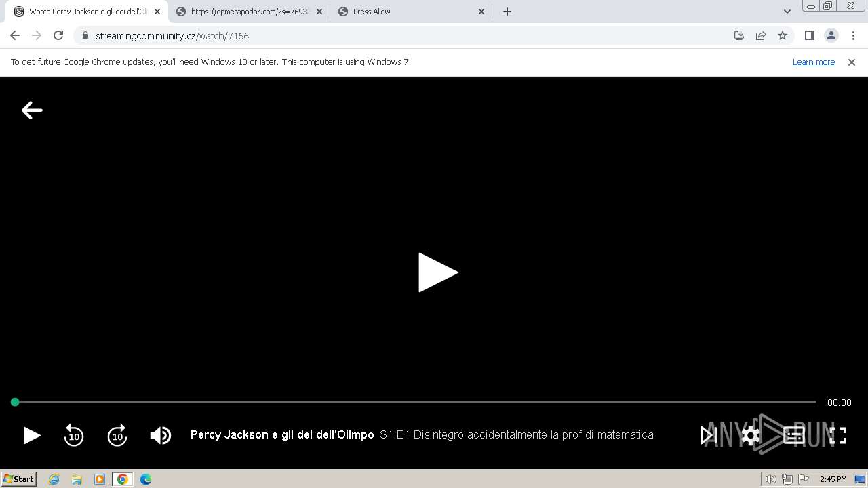Open the tab search dropdown
This screenshot has height=488, width=868.
(787, 12)
